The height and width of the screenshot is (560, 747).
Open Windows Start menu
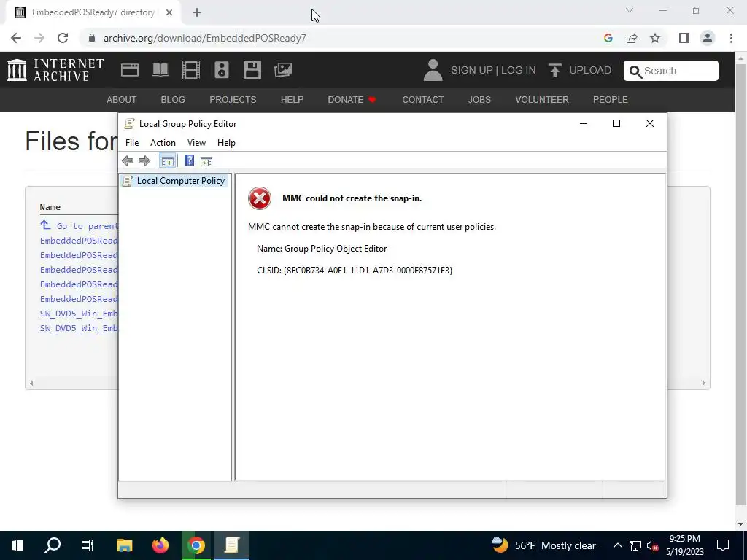click(x=18, y=545)
